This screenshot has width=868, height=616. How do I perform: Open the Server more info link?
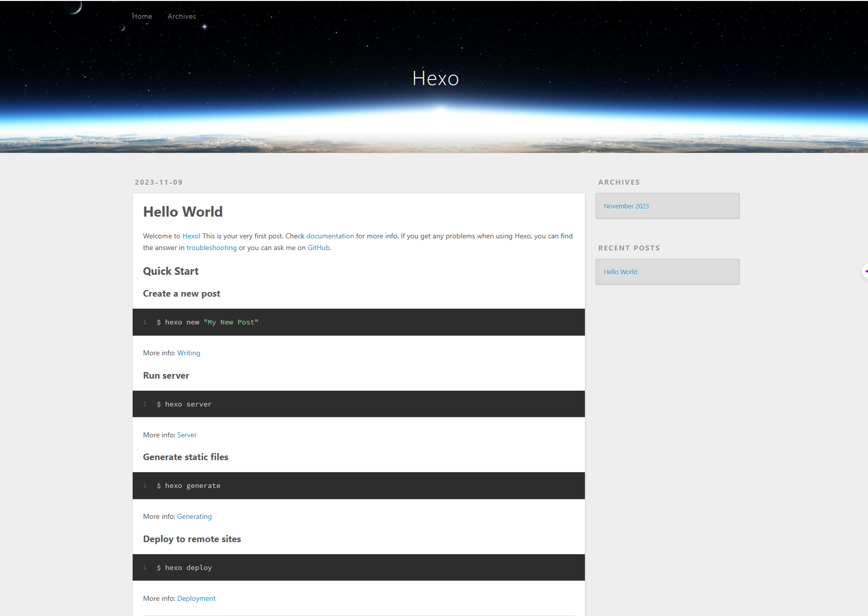tap(187, 435)
